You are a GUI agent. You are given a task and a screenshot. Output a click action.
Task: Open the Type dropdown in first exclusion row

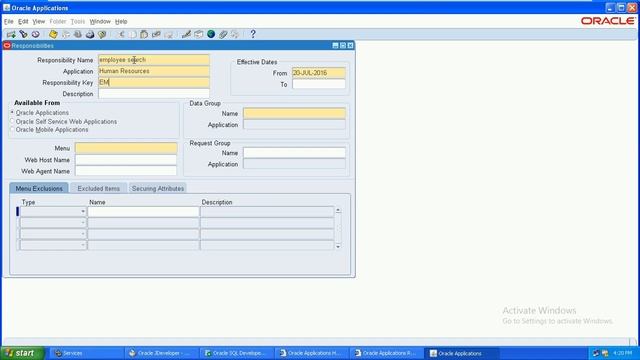coord(83,211)
